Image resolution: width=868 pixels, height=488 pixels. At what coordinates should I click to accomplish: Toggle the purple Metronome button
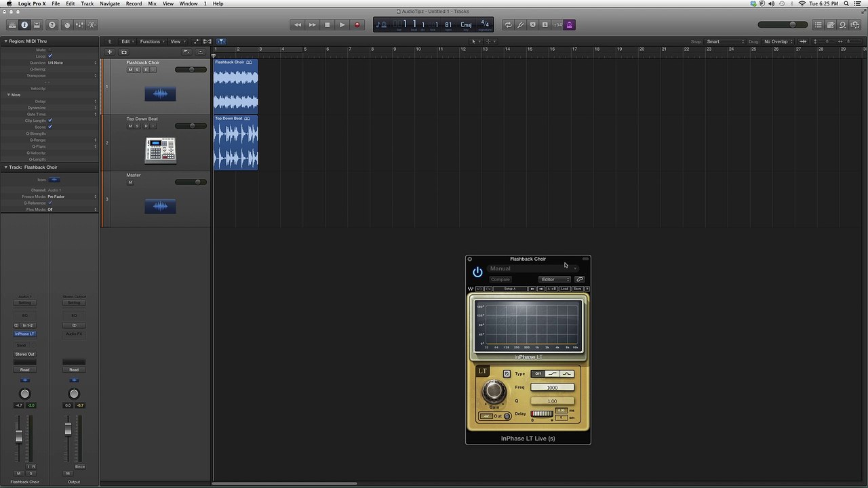(570, 25)
